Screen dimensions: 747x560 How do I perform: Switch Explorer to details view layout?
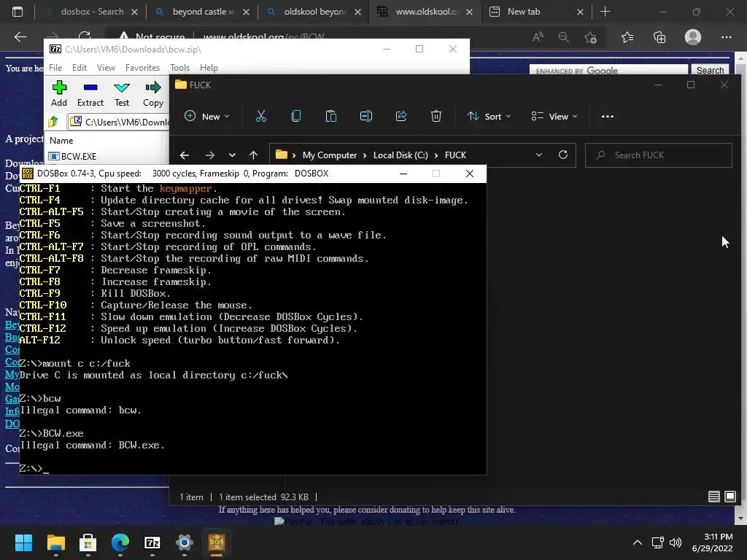[x=713, y=497]
